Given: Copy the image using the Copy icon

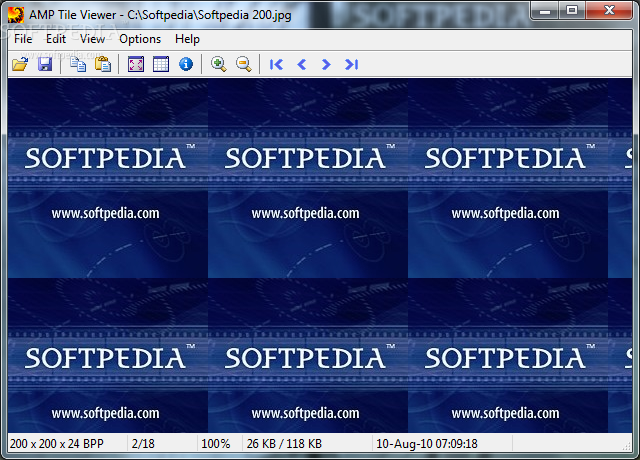Looking at the screenshot, I should pos(78,64).
